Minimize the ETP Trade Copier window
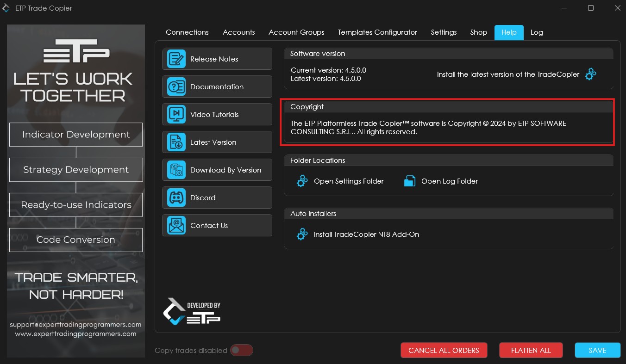 click(564, 8)
